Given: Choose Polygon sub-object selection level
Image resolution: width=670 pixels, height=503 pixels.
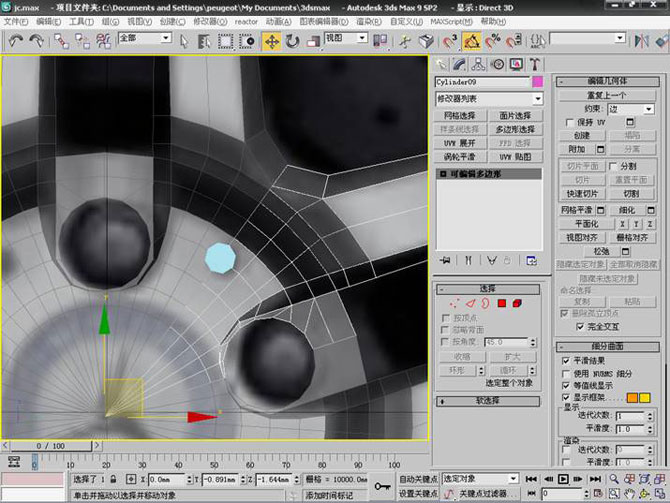Looking at the screenshot, I should [x=502, y=302].
